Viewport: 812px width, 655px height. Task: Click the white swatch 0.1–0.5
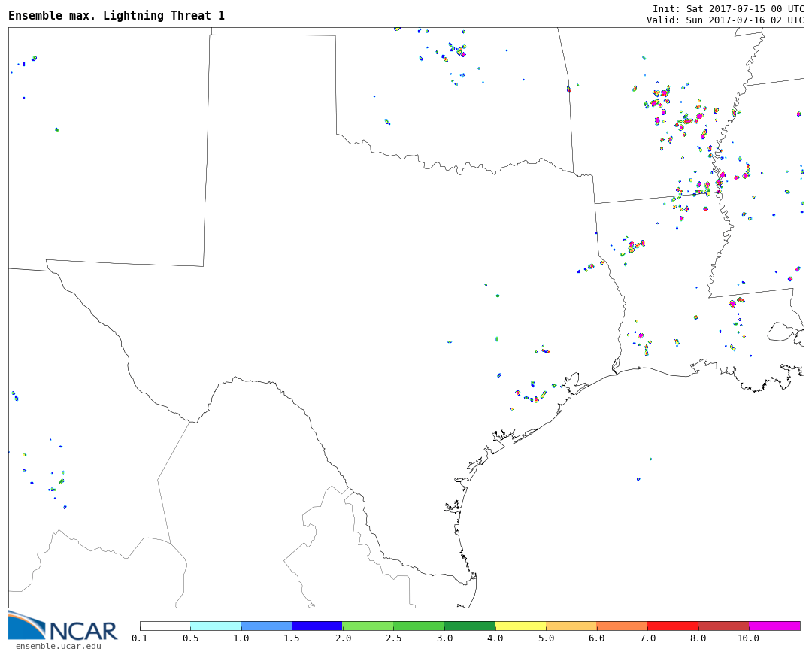point(165,626)
